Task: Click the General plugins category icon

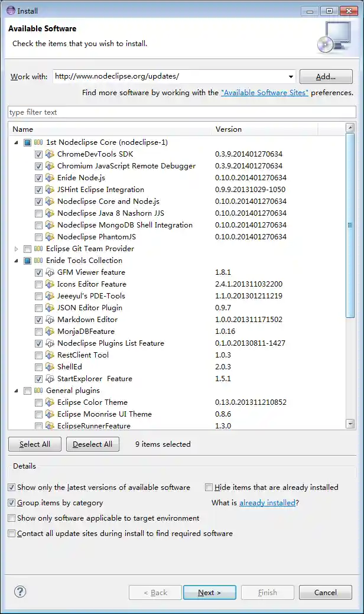Action: pyautogui.click(x=38, y=391)
